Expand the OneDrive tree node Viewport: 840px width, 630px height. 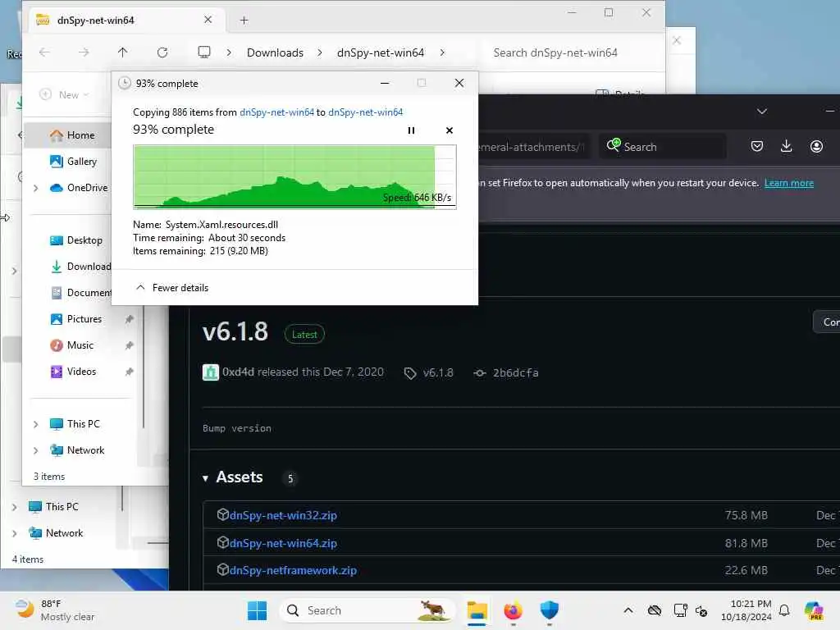pyautogui.click(x=35, y=188)
